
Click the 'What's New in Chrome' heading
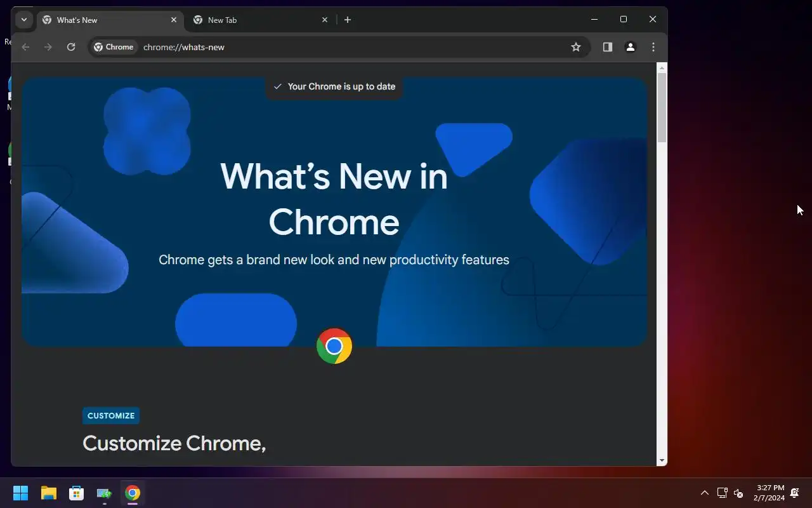[334, 198]
